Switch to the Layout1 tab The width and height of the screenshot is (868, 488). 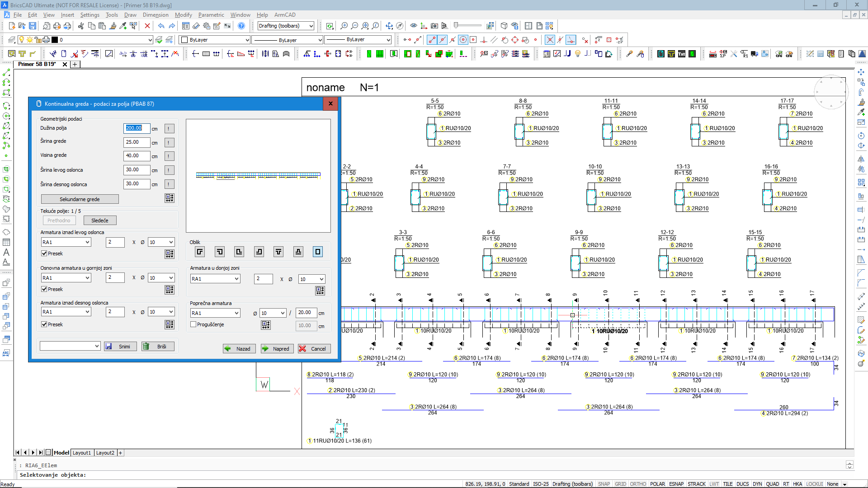[x=82, y=453]
